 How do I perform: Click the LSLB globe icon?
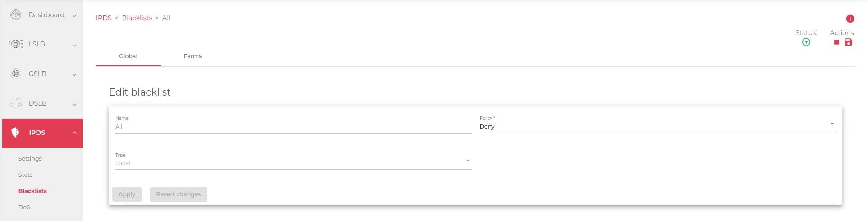[x=16, y=44]
